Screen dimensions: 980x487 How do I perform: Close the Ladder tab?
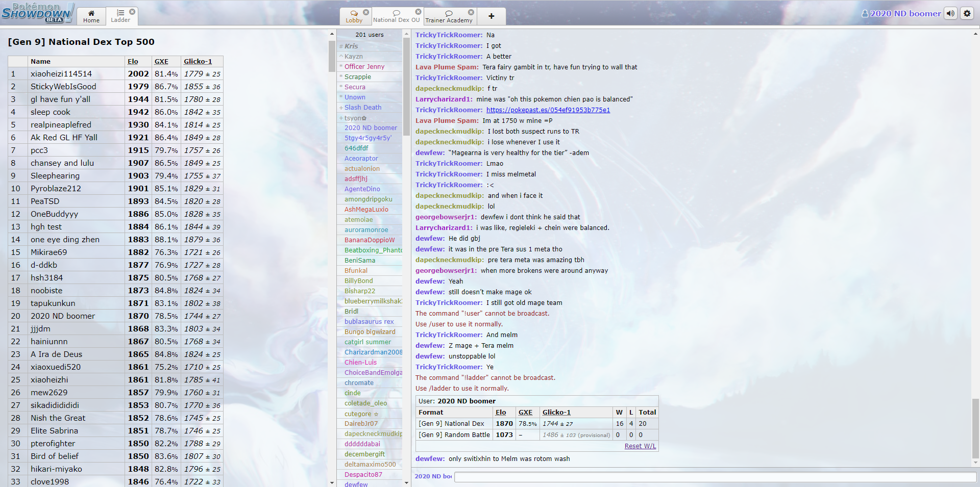click(x=132, y=12)
